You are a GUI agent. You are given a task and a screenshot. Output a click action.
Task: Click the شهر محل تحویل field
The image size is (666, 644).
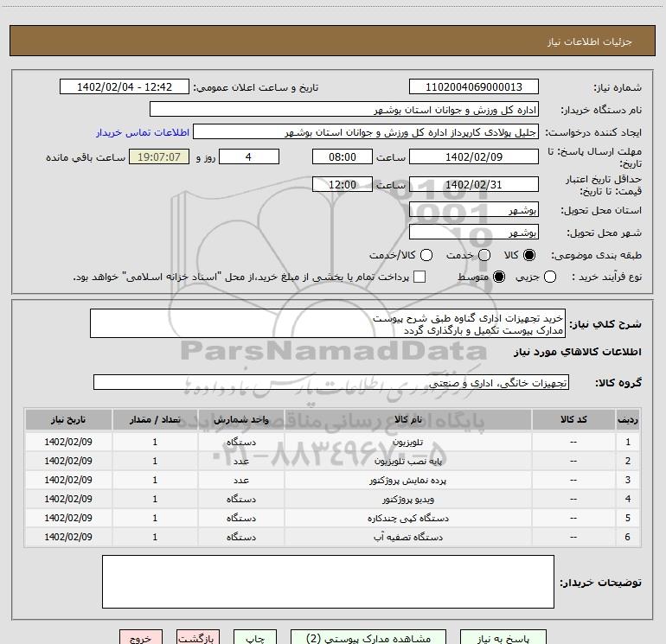click(474, 233)
